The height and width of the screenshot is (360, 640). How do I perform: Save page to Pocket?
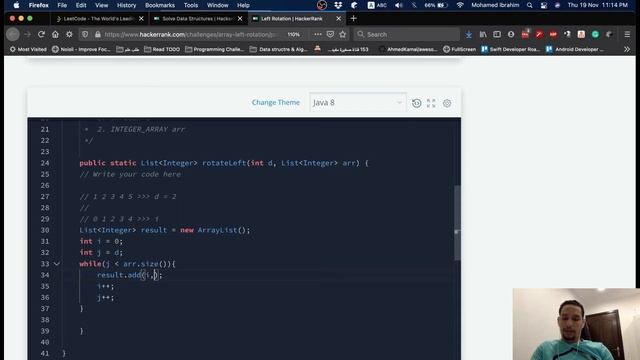[330, 35]
